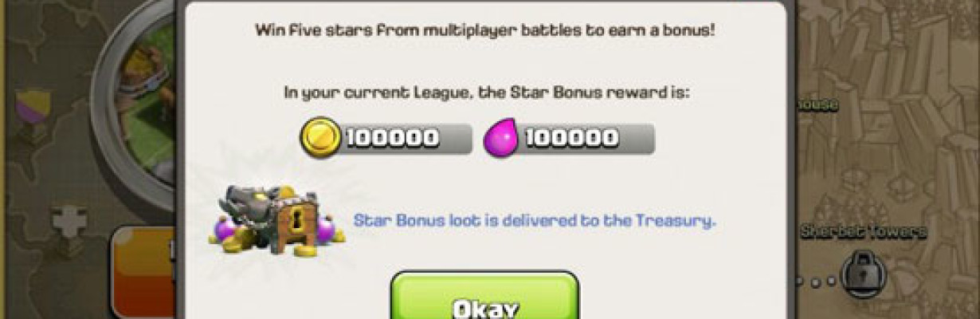Select the Sherbet Towers map label
Screen dimensions: 980x319
(863, 232)
